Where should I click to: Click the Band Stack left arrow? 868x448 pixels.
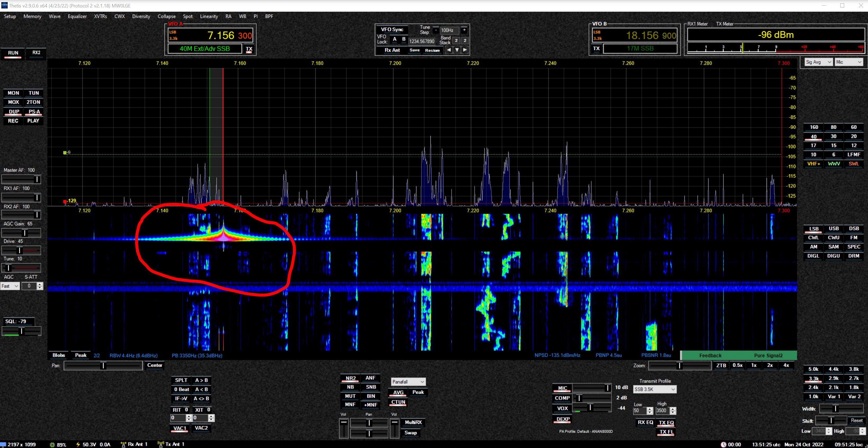click(x=448, y=50)
